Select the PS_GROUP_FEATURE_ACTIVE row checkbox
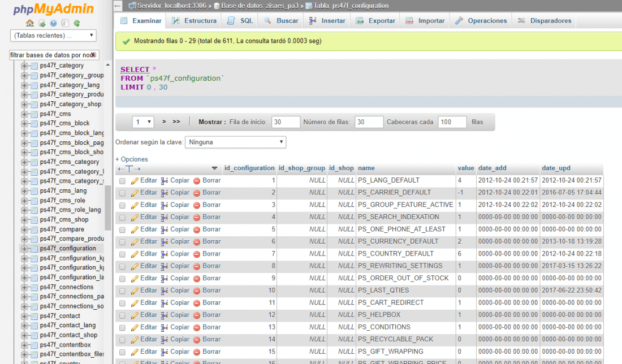 coord(123,205)
